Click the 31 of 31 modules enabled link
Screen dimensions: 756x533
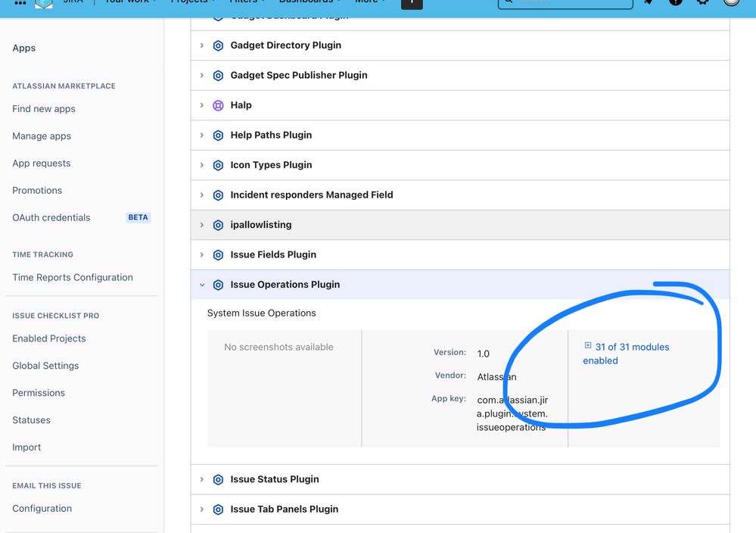(x=627, y=354)
